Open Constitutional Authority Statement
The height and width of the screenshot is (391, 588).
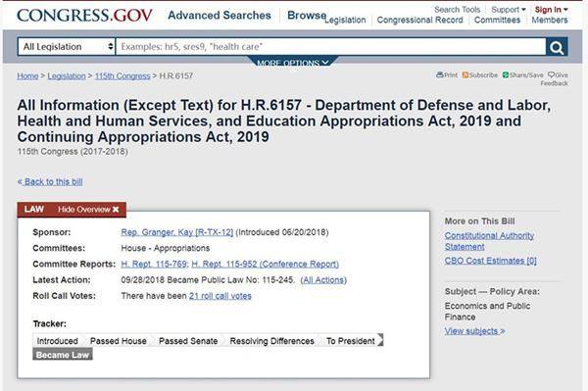pyautogui.click(x=489, y=241)
